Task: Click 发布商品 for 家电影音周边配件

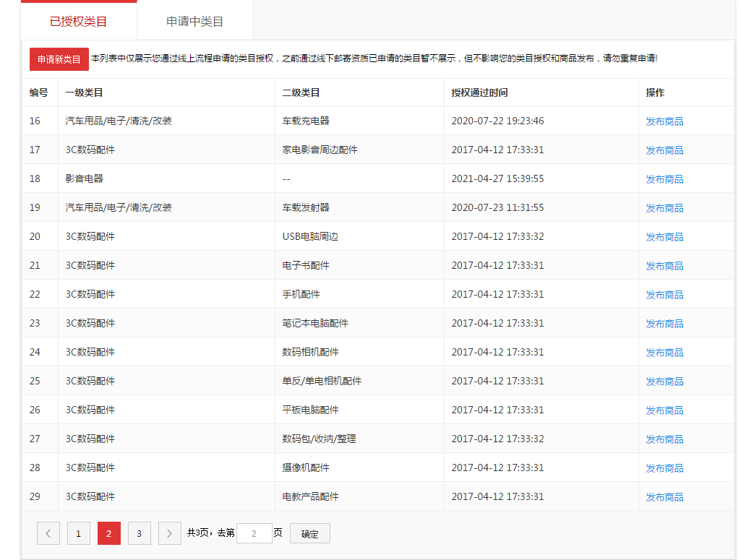Action: click(664, 150)
